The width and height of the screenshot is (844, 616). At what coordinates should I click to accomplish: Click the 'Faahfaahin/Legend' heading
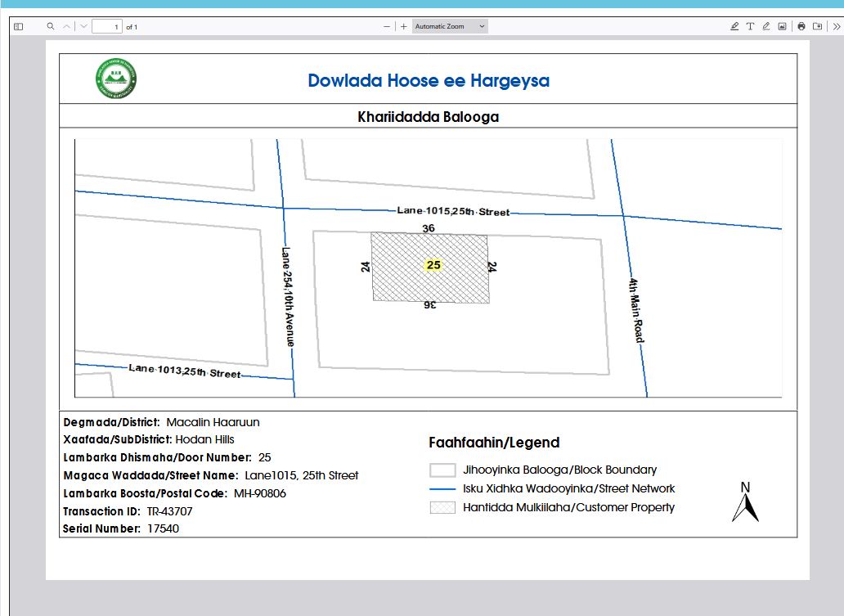[494, 443]
